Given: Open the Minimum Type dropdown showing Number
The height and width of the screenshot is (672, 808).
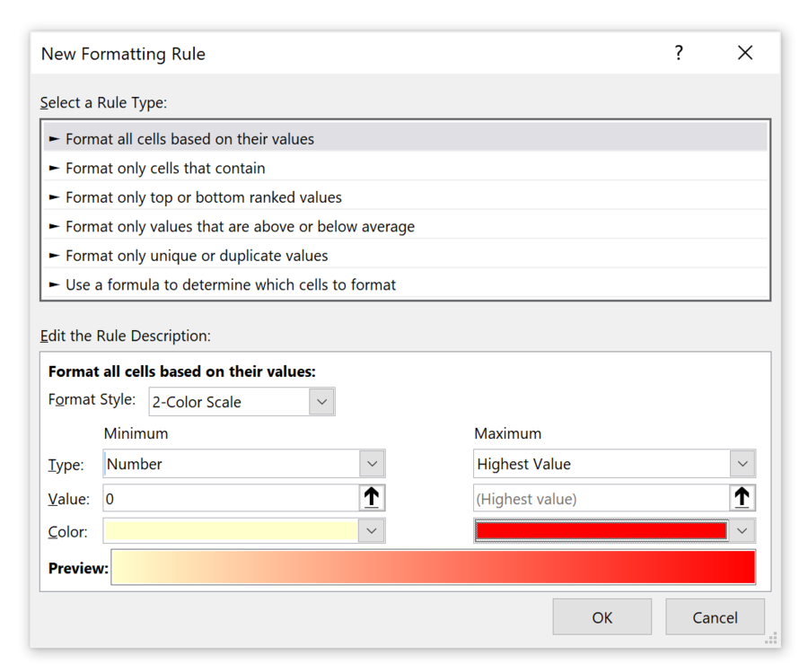Looking at the screenshot, I should (372, 463).
